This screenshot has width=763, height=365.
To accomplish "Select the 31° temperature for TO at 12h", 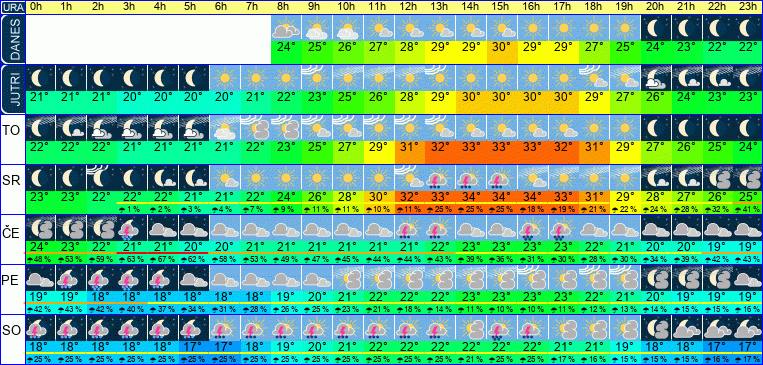I will point(409,147).
